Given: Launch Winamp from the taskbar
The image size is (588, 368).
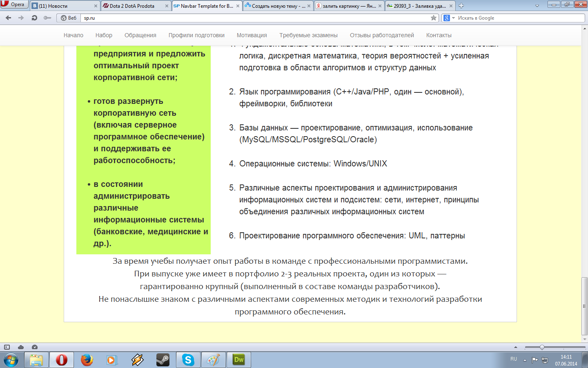Looking at the screenshot, I should 138,360.
